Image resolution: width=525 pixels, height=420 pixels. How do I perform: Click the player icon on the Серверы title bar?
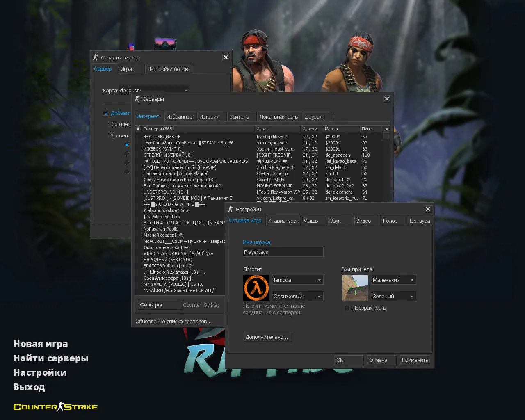(x=137, y=99)
